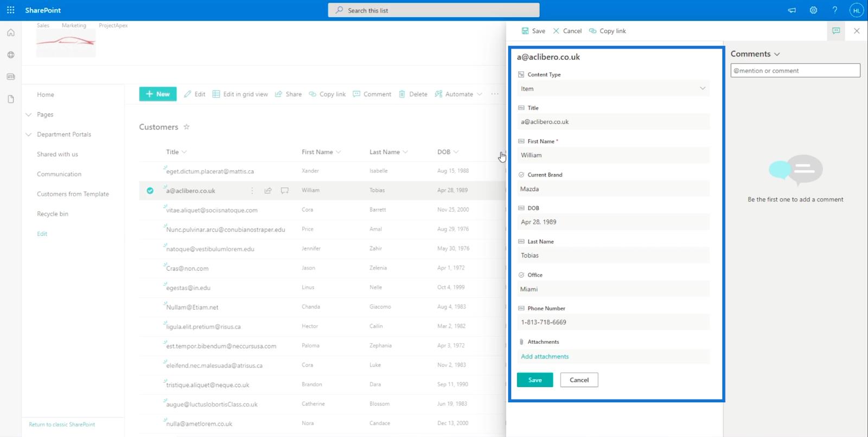Viewport: 868px width, 437px height.
Task: Click the Search this list box
Action: click(x=433, y=10)
